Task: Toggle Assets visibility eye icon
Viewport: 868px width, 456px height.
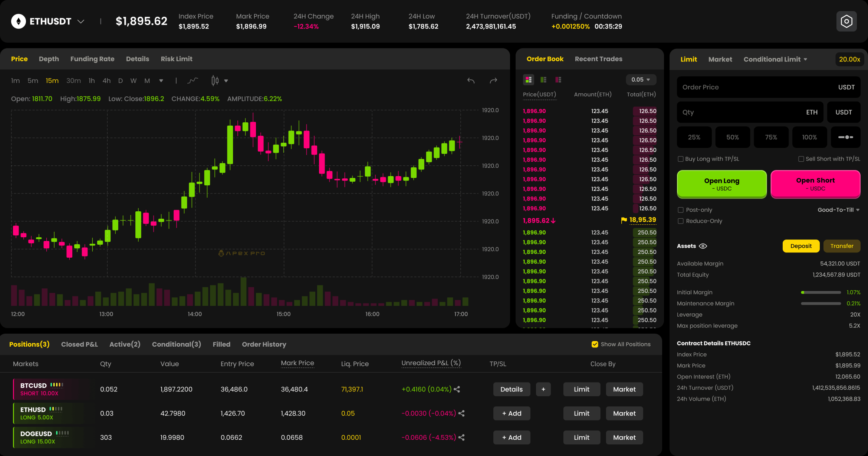Action: 703,246
